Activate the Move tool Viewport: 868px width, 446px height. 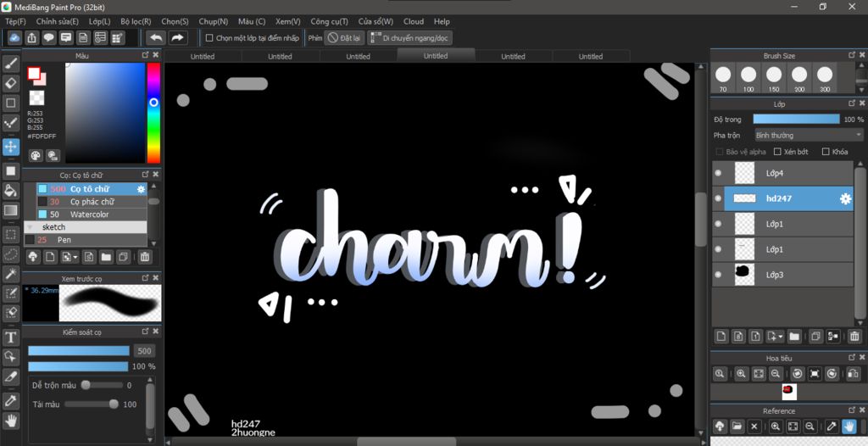point(10,148)
